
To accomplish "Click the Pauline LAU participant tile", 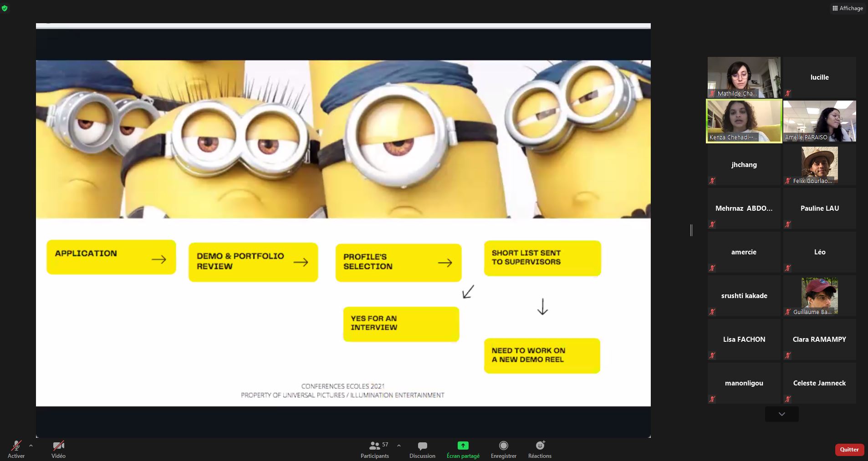I will tap(820, 208).
